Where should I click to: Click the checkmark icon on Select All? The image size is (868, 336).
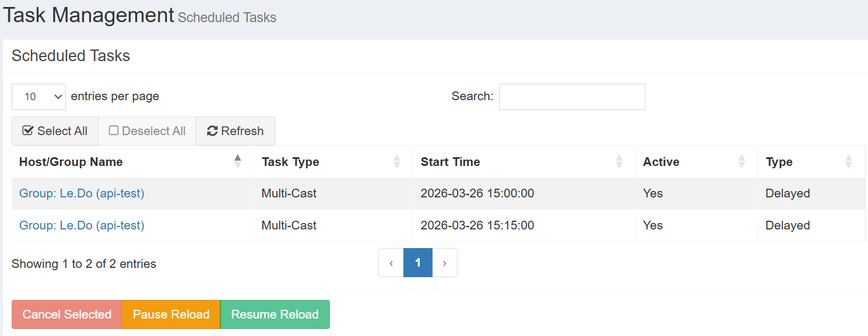pyautogui.click(x=28, y=130)
